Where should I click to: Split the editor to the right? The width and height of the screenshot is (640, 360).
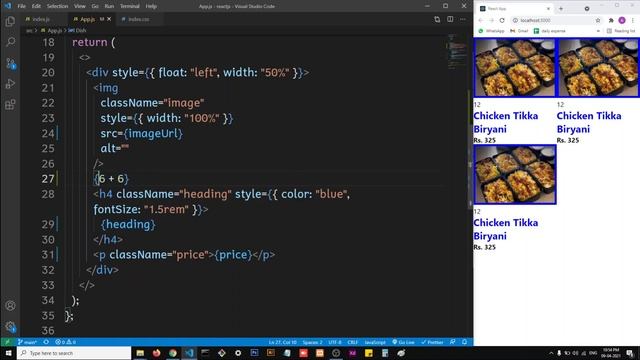point(450,19)
